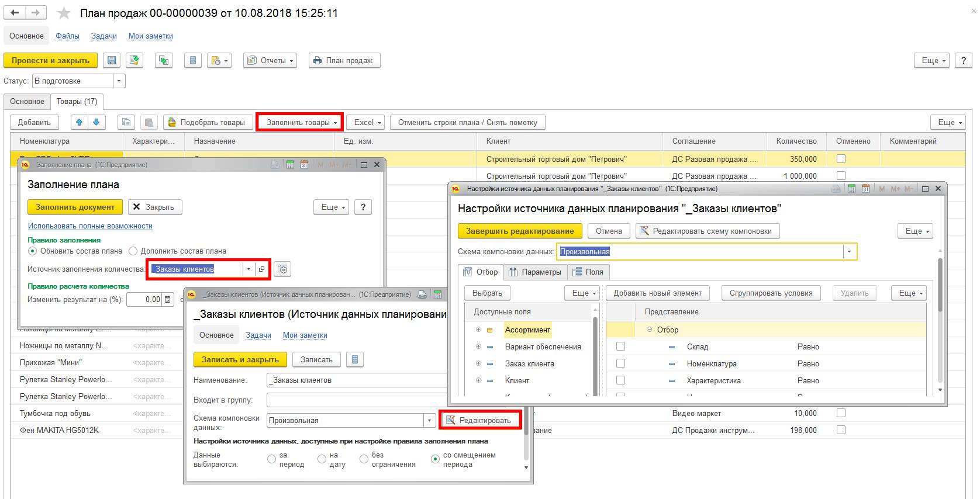
Task: Open calendar icon in Настройки источника title bar
Action: pyautogui.click(x=867, y=189)
